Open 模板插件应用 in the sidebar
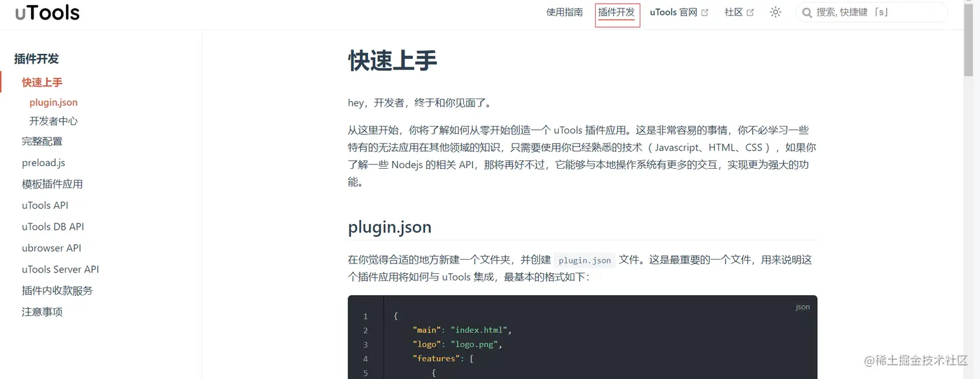 pyautogui.click(x=52, y=184)
